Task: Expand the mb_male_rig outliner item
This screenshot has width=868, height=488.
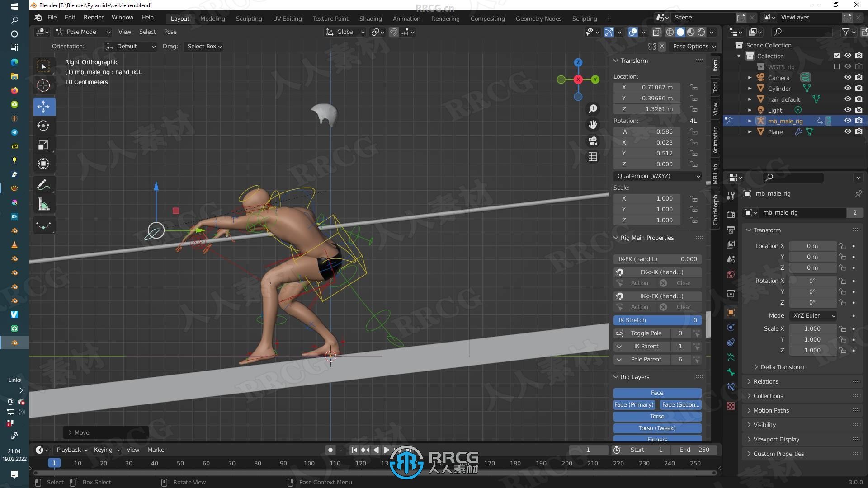Action: 750,121
